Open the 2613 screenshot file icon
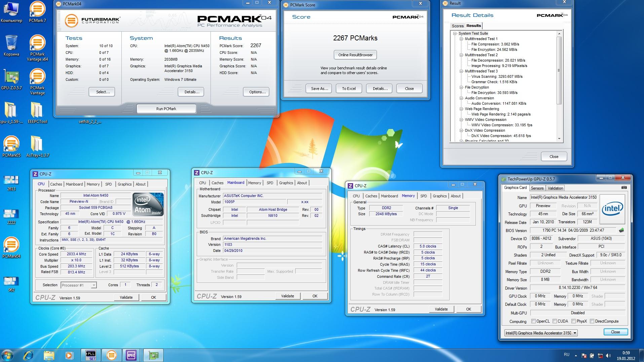 [x=11, y=183]
